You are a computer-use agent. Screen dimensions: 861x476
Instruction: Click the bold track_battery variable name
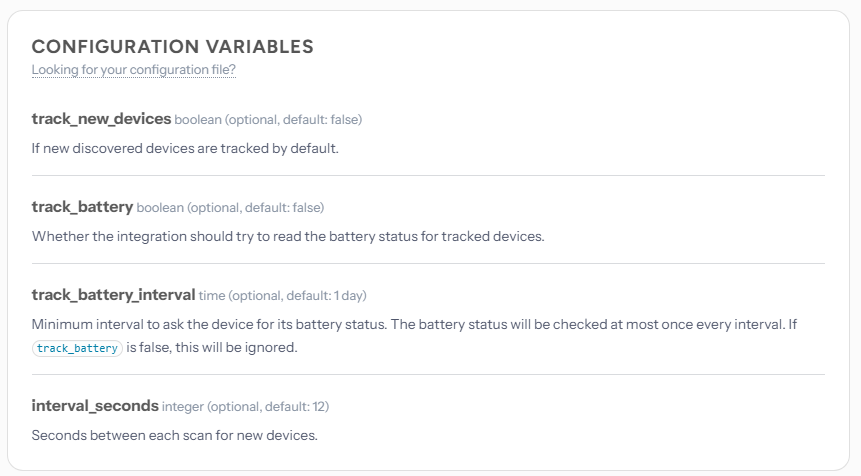82,207
